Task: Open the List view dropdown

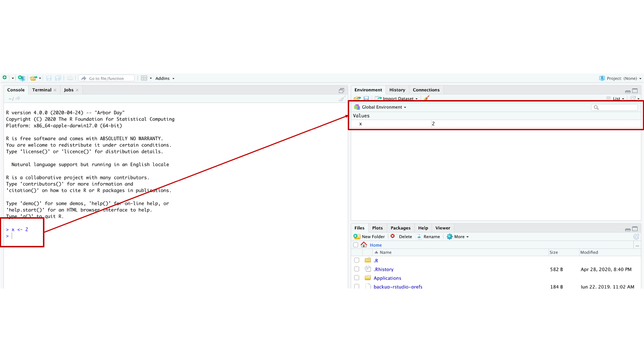Action: tap(615, 99)
